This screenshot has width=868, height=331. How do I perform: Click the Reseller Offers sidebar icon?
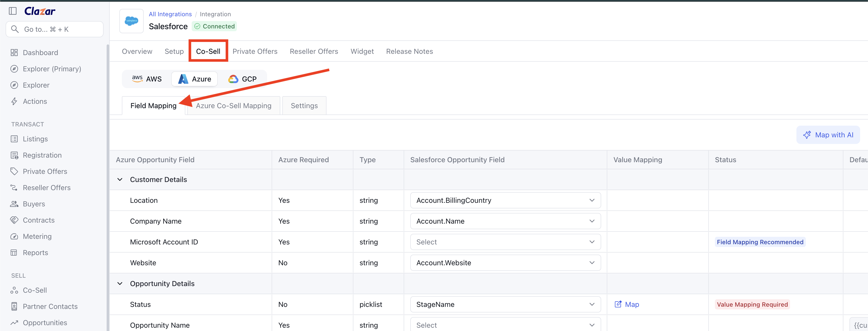coord(14,188)
